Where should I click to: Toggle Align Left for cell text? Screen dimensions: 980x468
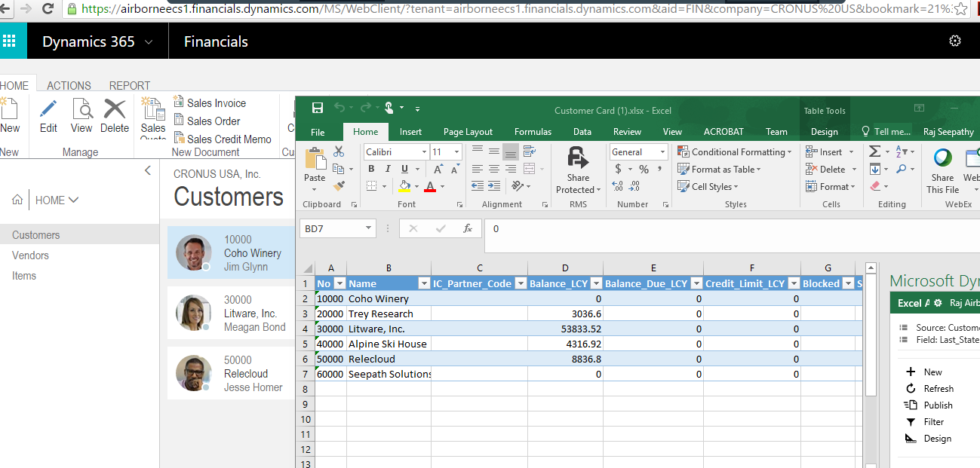point(477,169)
